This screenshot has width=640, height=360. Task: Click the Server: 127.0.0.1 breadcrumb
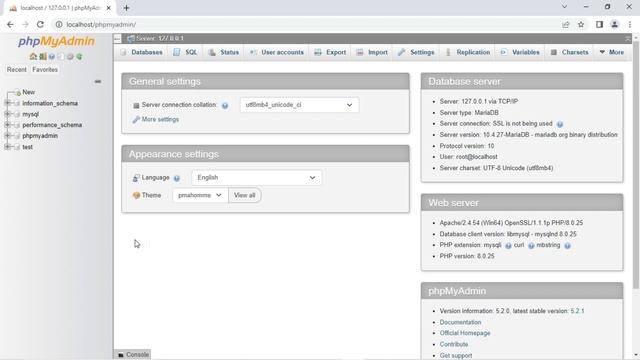(x=160, y=38)
